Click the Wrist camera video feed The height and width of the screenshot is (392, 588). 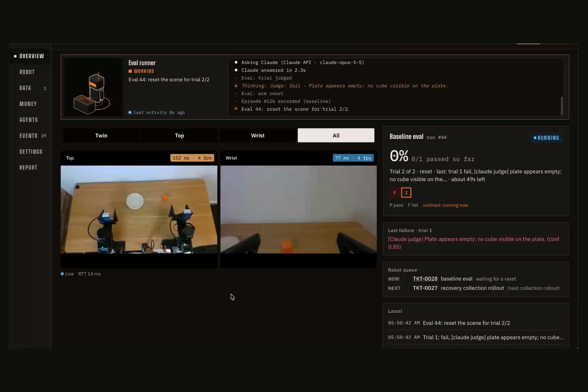[298, 209]
